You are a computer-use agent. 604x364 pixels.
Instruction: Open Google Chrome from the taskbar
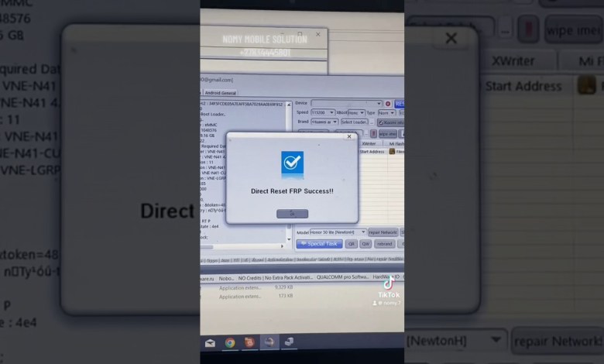click(230, 342)
